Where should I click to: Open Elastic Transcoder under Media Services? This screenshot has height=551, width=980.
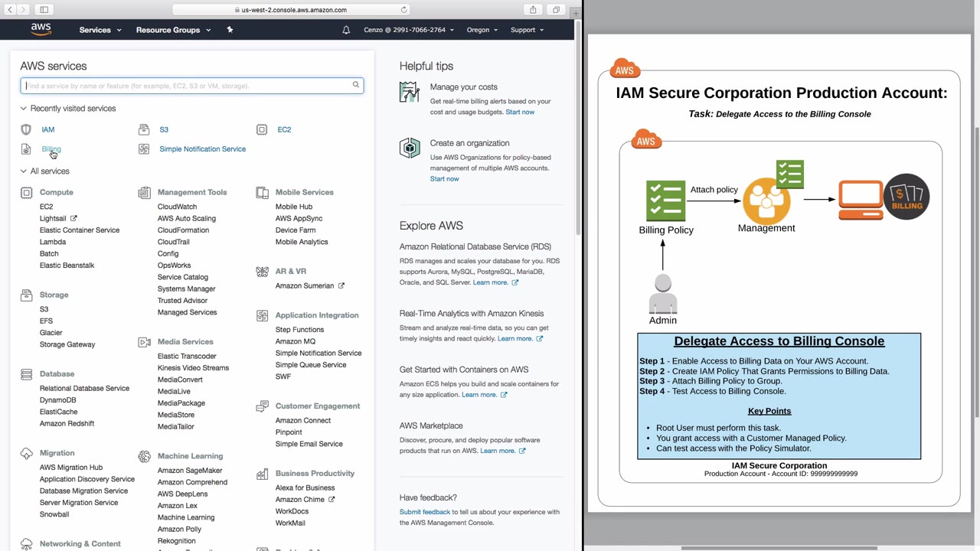(x=187, y=357)
